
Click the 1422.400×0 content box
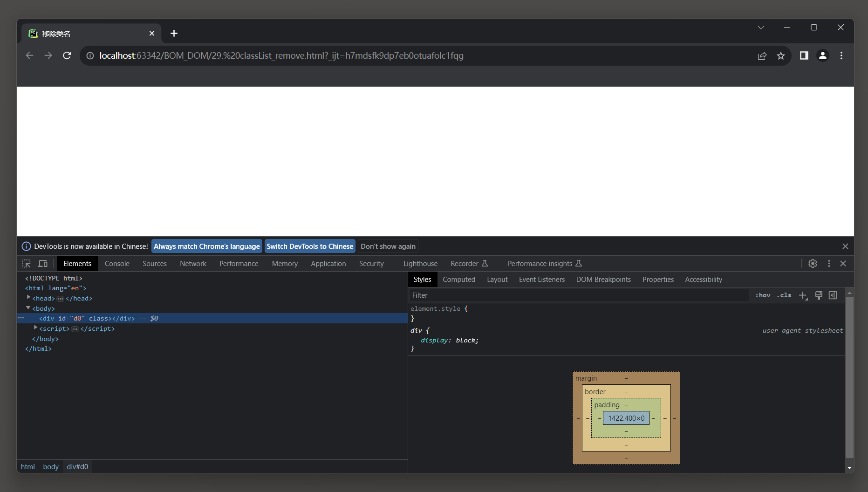click(x=626, y=418)
